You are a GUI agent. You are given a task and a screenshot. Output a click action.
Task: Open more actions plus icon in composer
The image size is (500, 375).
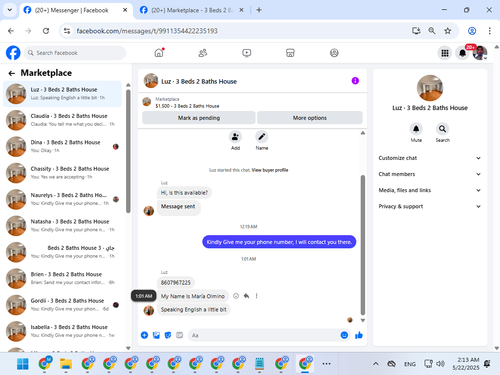coord(144,335)
